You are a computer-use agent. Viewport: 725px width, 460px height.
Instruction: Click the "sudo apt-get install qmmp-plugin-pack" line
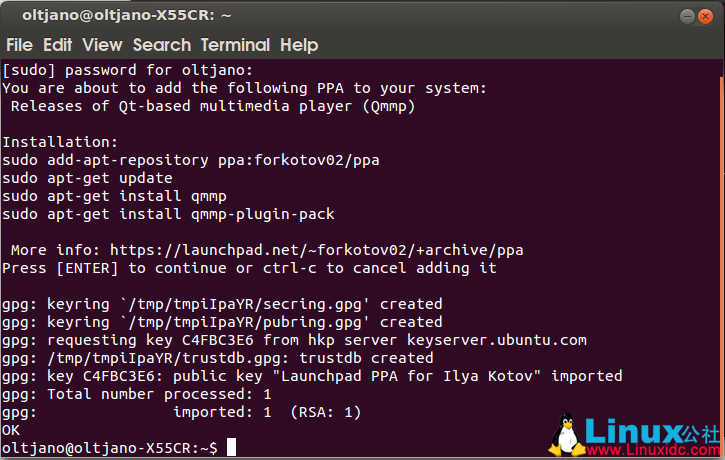[x=168, y=214]
